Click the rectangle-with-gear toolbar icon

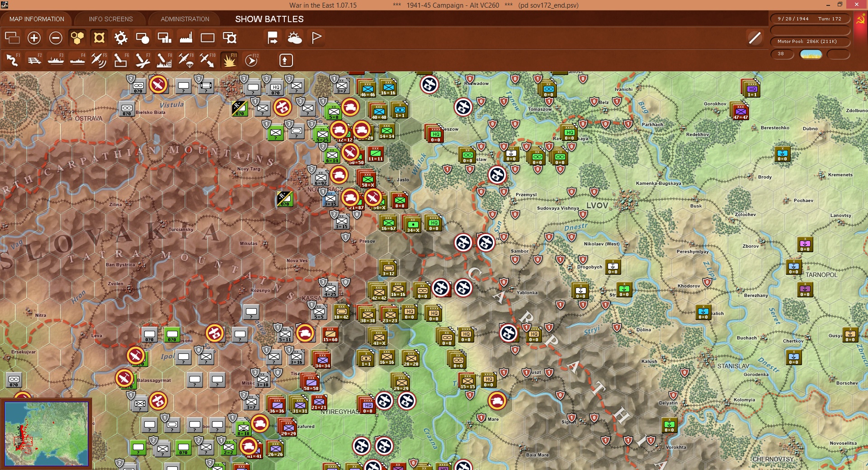coord(230,38)
